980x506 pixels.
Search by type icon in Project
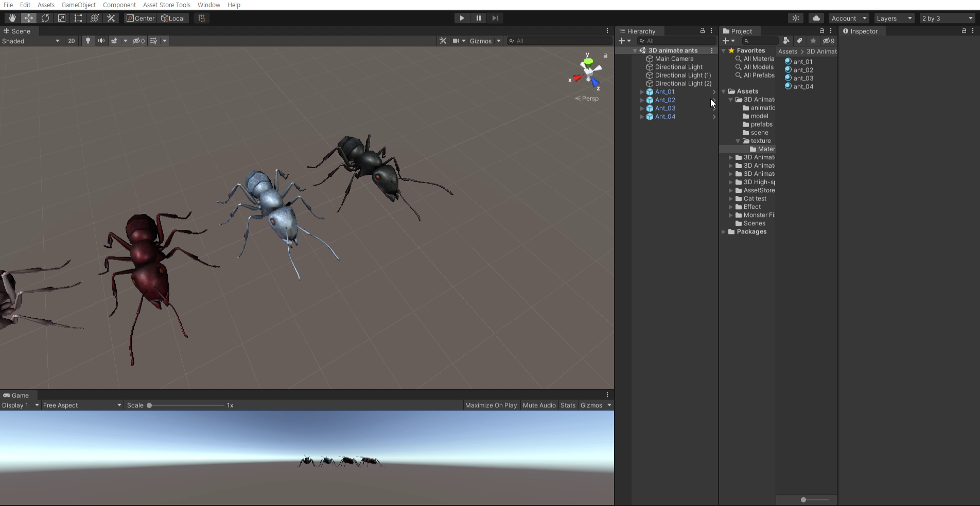coord(786,41)
